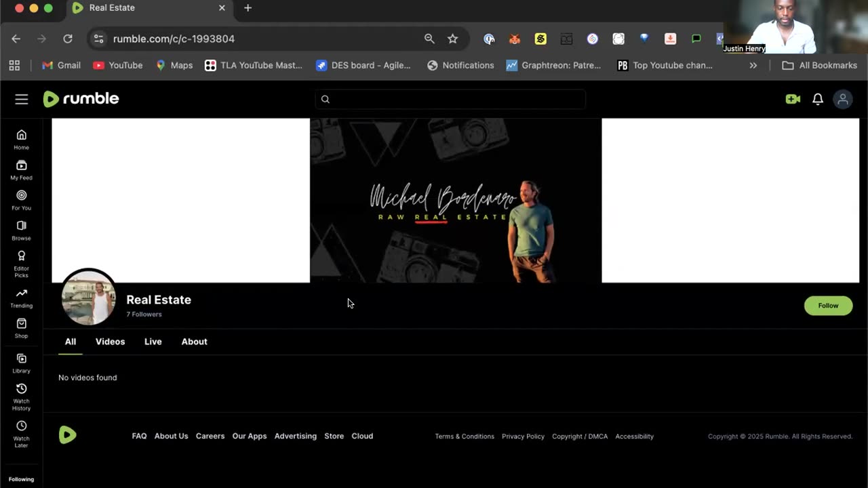Viewport: 868px width, 488px height.
Task: Click the address bar URL
Action: (174, 39)
